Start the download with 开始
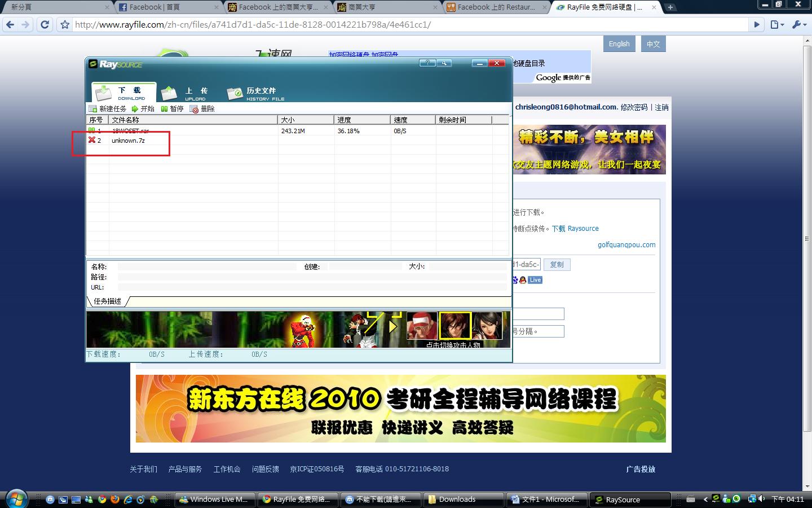This screenshot has height=508, width=812. click(x=143, y=109)
